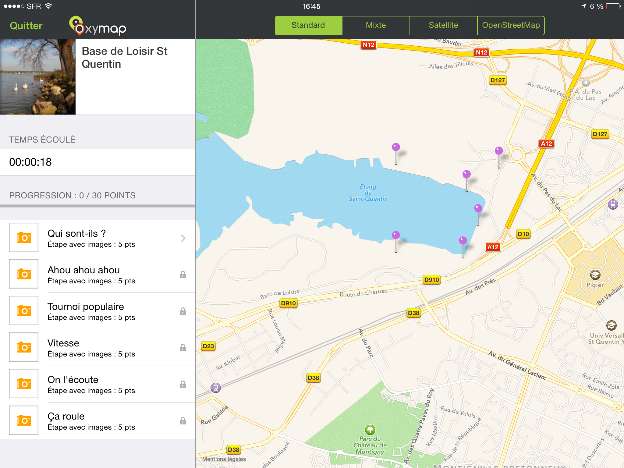Select the easternmost purple map pin
Viewport: 624px width, 468px height.
pos(498,152)
